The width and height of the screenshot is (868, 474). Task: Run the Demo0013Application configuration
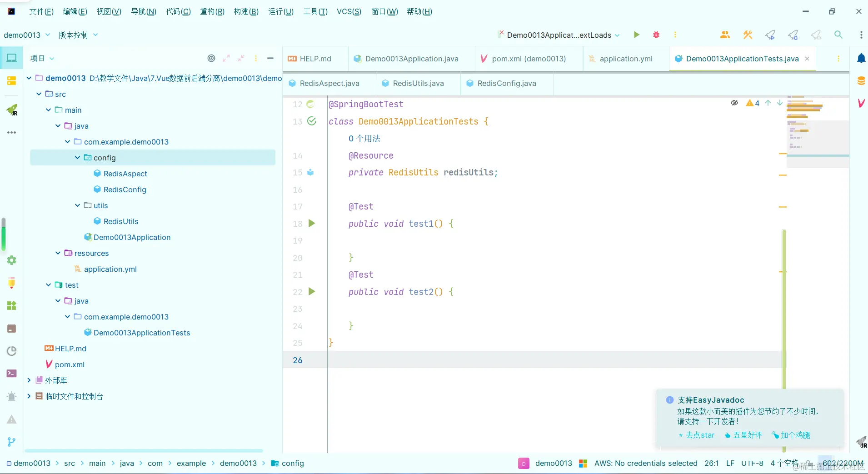pos(636,35)
